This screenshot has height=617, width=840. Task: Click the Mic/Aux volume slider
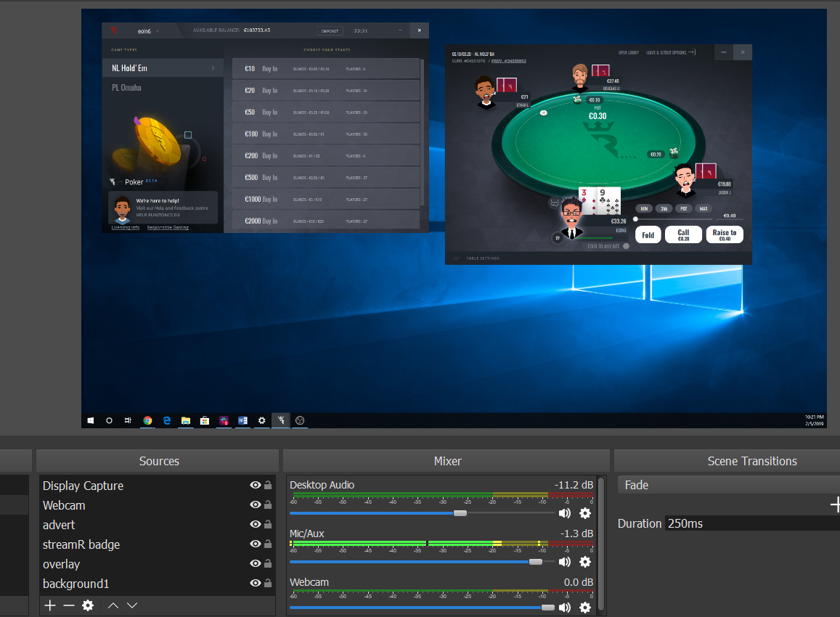[422, 562]
